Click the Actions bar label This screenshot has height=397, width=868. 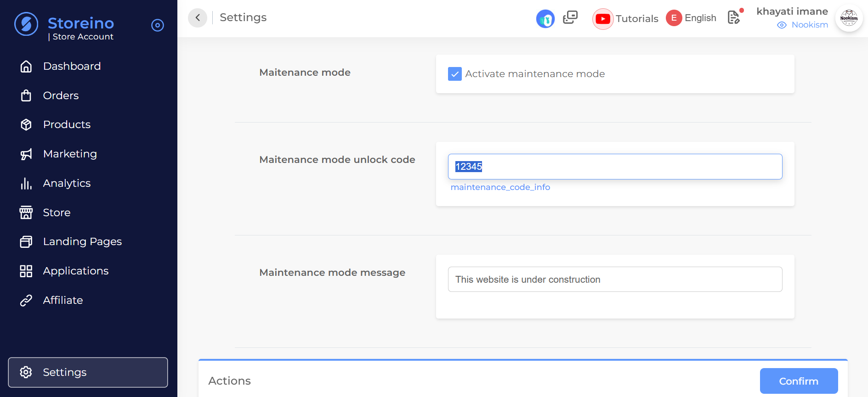point(229,381)
